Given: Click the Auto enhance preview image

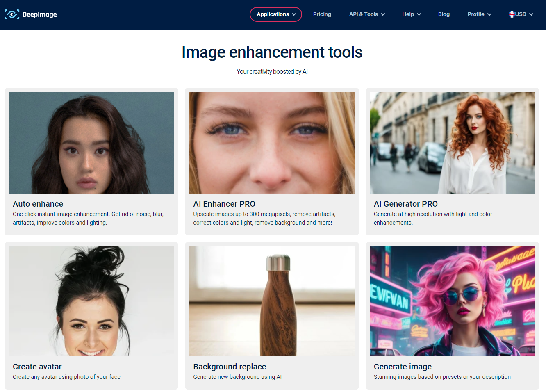Looking at the screenshot, I should 91,142.
